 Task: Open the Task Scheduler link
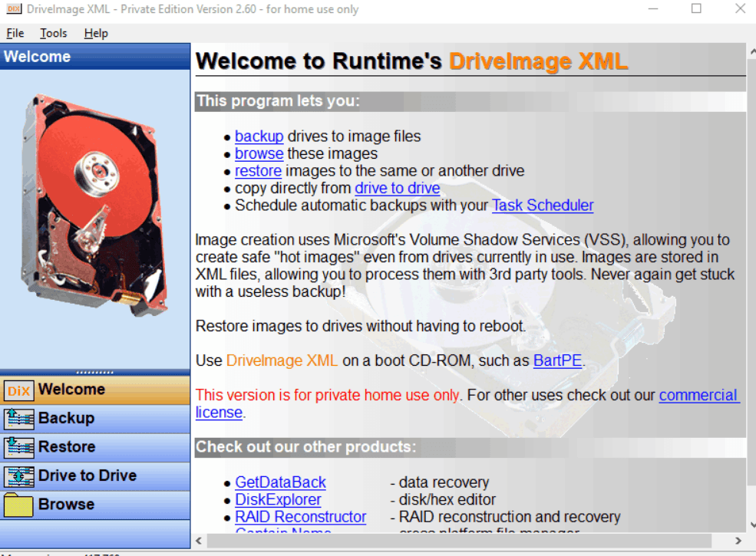pos(543,206)
